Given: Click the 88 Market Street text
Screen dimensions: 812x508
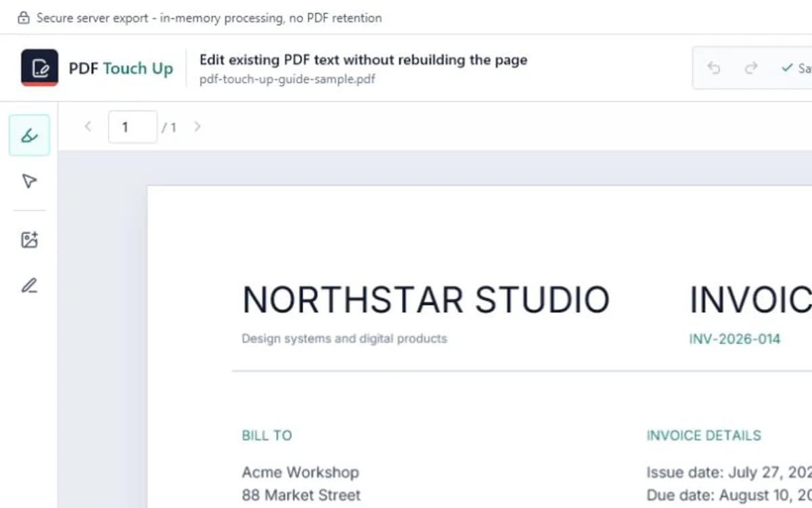Looking at the screenshot, I should point(301,494).
